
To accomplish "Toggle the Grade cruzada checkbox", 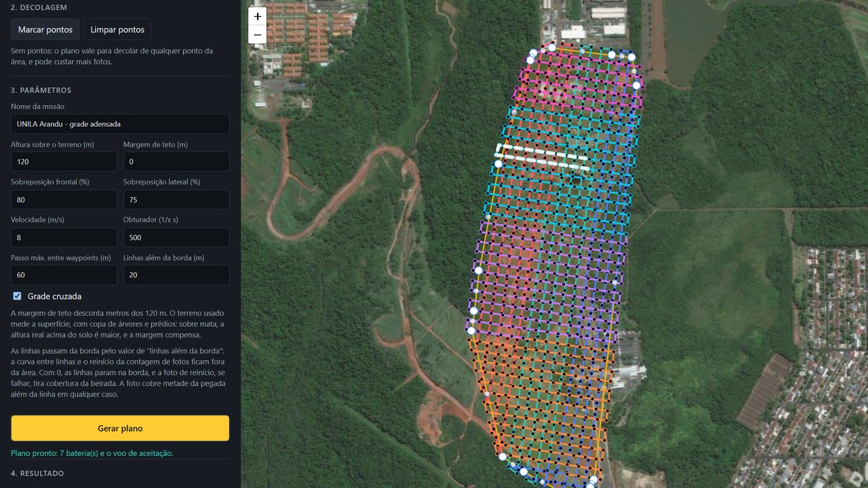I will pyautogui.click(x=17, y=296).
